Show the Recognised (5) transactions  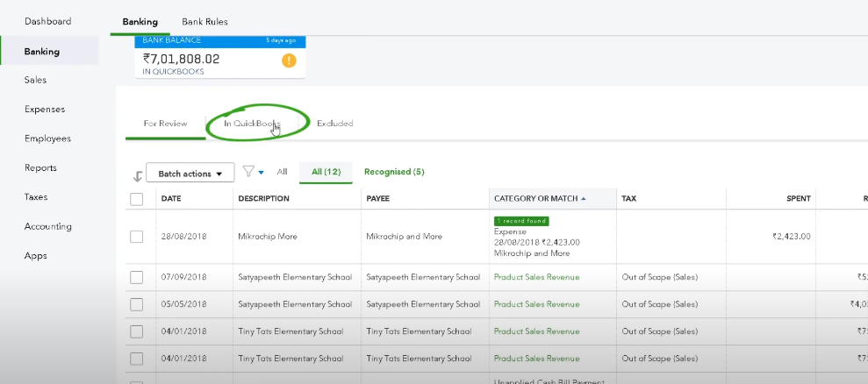click(394, 172)
